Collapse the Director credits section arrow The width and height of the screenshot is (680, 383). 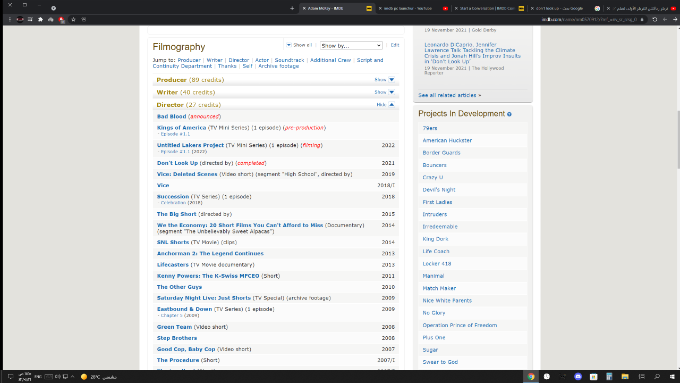[x=391, y=105]
